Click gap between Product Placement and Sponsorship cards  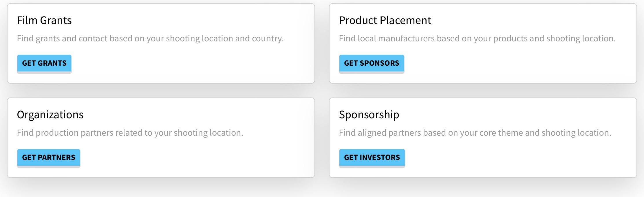pos(483,91)
